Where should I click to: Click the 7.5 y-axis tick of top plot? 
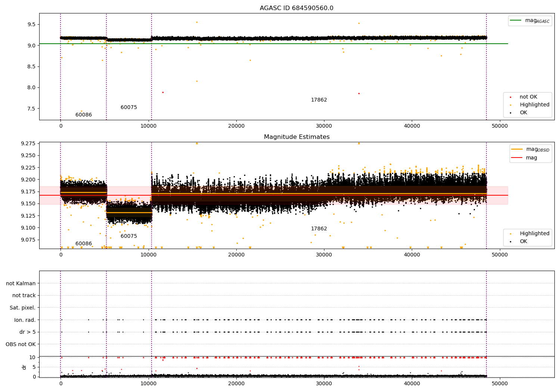click(x=31, y=109)
